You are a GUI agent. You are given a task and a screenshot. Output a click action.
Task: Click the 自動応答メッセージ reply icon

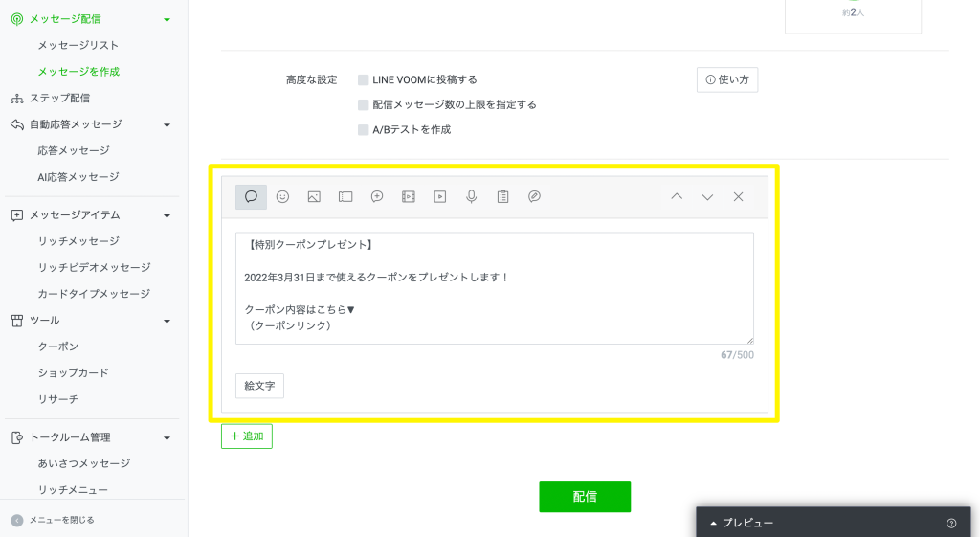click(17, 124)
